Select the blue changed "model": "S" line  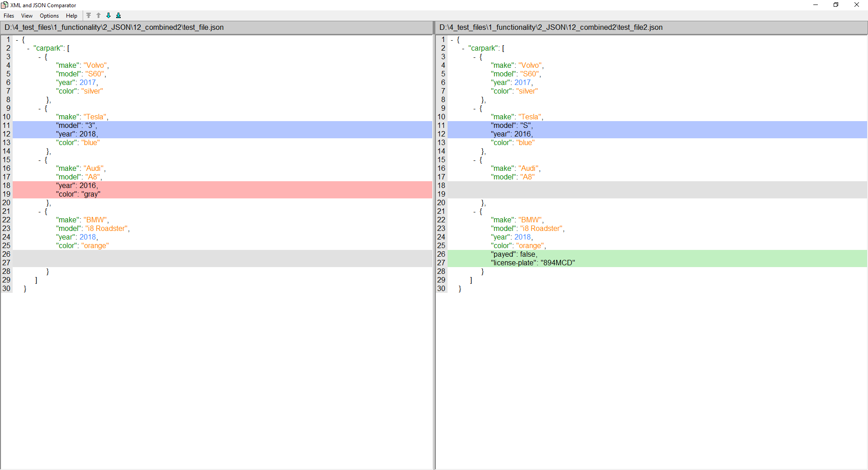511,126
